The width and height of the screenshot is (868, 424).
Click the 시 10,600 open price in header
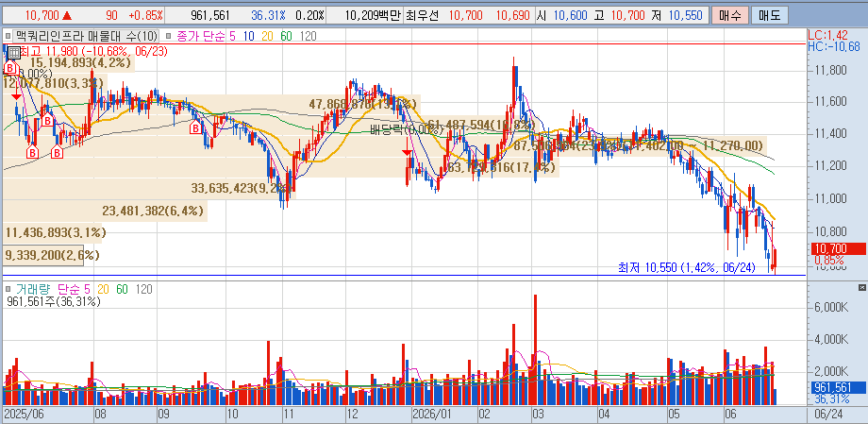562,15
